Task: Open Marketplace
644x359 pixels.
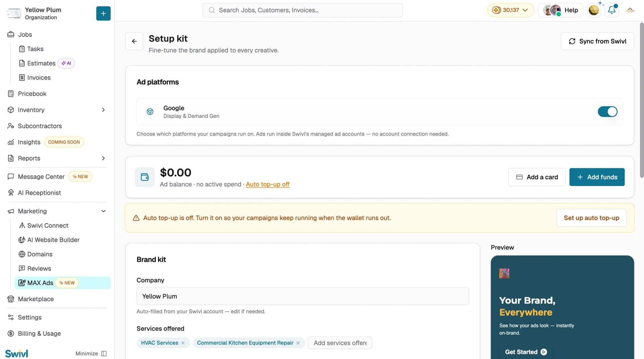Action: click(36, 299)
